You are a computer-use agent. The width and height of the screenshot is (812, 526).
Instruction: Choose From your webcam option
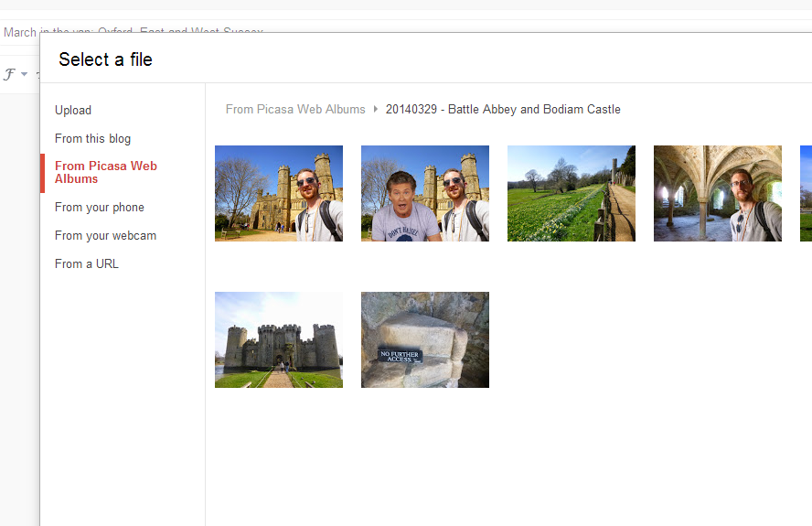(x=106, y=236)
